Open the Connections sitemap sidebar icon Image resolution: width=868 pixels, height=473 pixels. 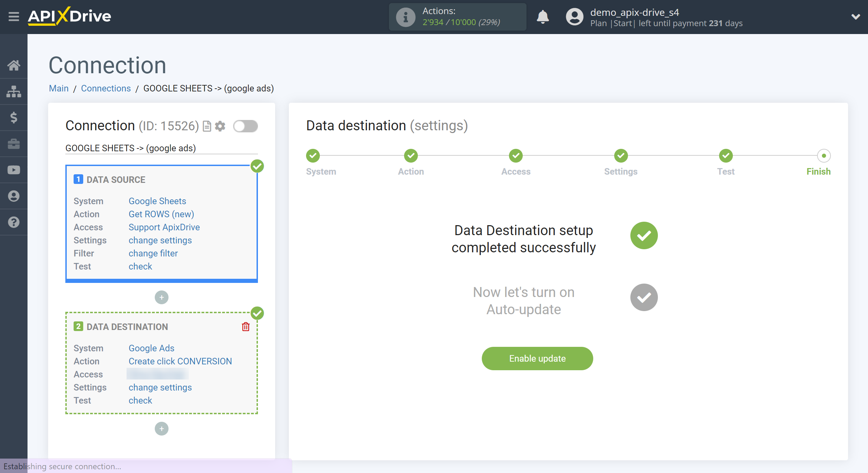point(14,91)
